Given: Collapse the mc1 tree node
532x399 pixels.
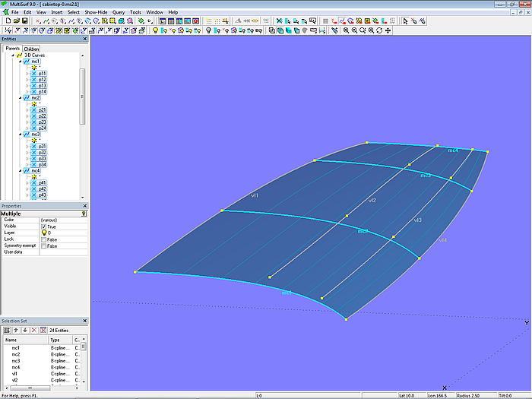Looking at the screenshot, I should [x=21, y=62].
